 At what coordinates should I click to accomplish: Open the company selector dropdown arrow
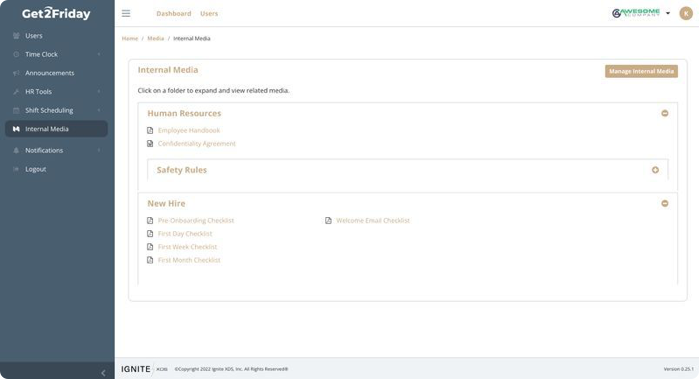click(x=668, y=13)
